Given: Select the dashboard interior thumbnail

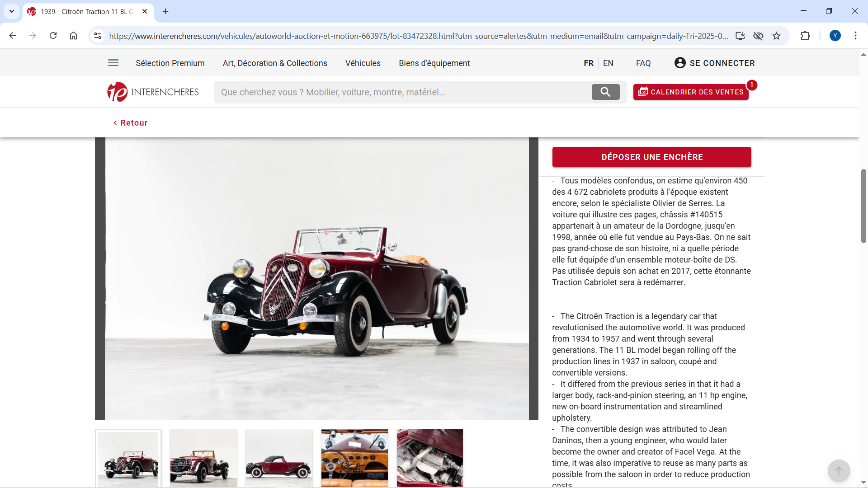Looking at the screenshot, I should [x=354, y=457].
